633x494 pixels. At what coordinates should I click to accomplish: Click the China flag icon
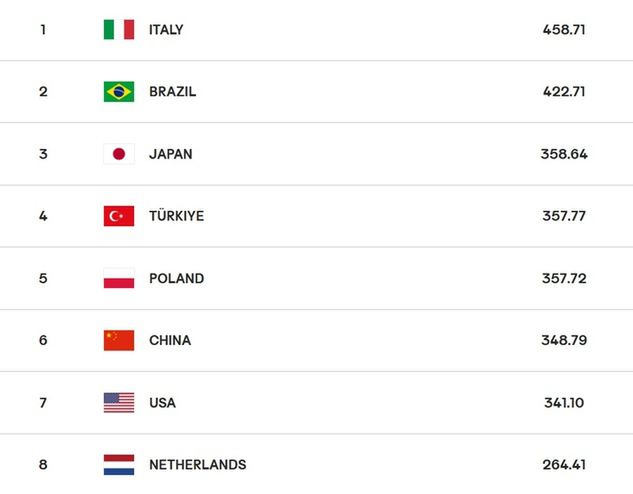119,340
